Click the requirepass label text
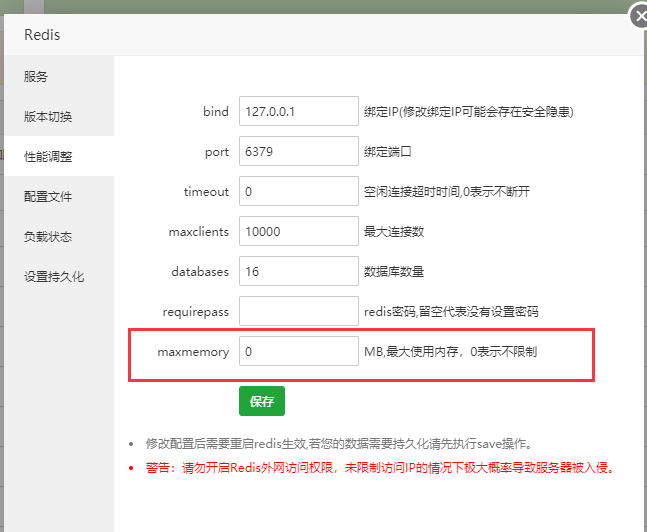This screenshot has height=532, width=647. tap(196, 312)
